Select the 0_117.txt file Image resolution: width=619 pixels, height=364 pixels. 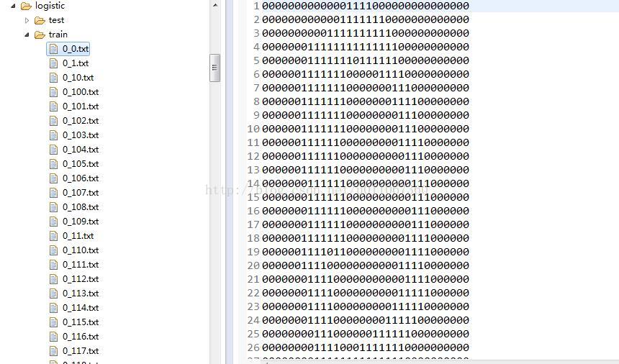coord(81,350)
